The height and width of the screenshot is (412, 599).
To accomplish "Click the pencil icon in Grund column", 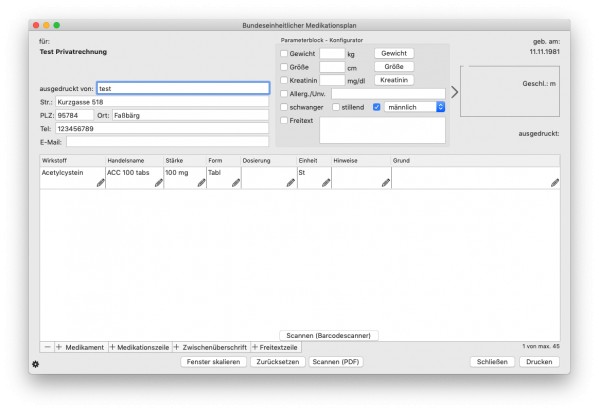I will (x=555, y=183).
